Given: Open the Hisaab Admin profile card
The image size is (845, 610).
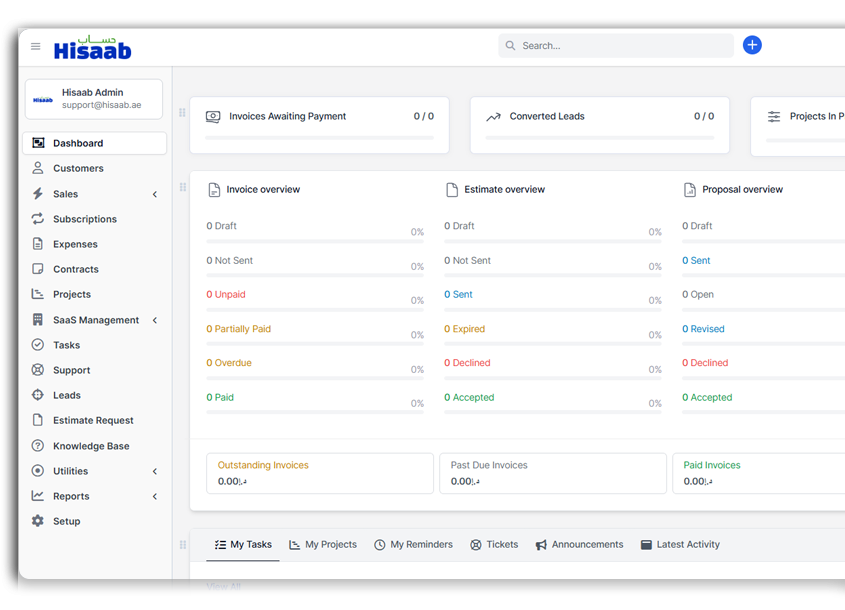Looking at the screenshot, I should point(94,99).
